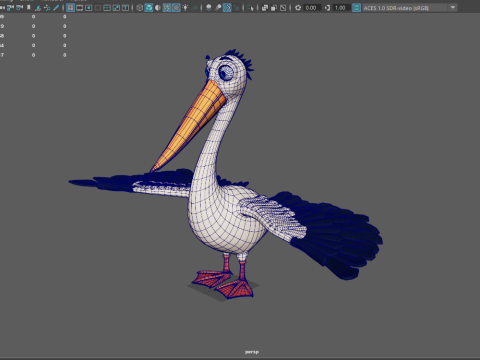Image resolution: width=480 pixels, height=360 pixels.
Task: Click the image plane icon
Action: (x=38, y=8)
